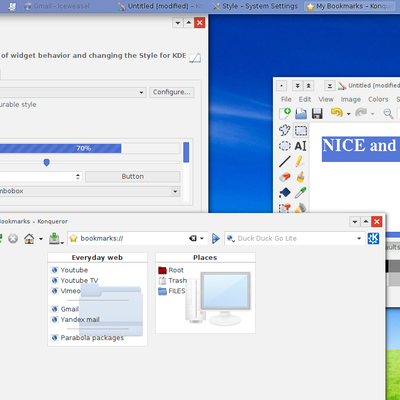Click the 70% progress bar in the preview
The height and width of the screenshot is (400, 400).
89,148
